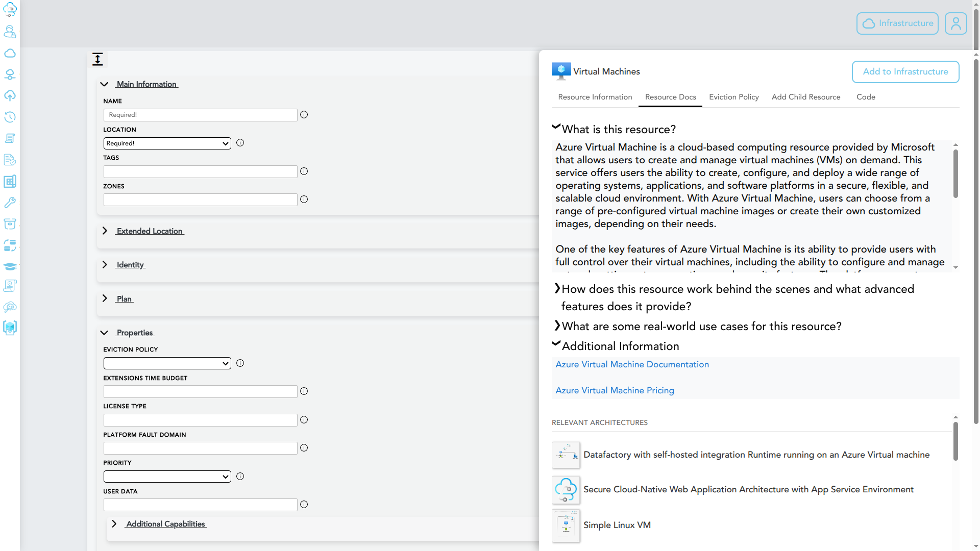Image resolution: width=980 pixels, height=551 pixels.
Task: Show info for the Tags field
Action: click(304, 171)
